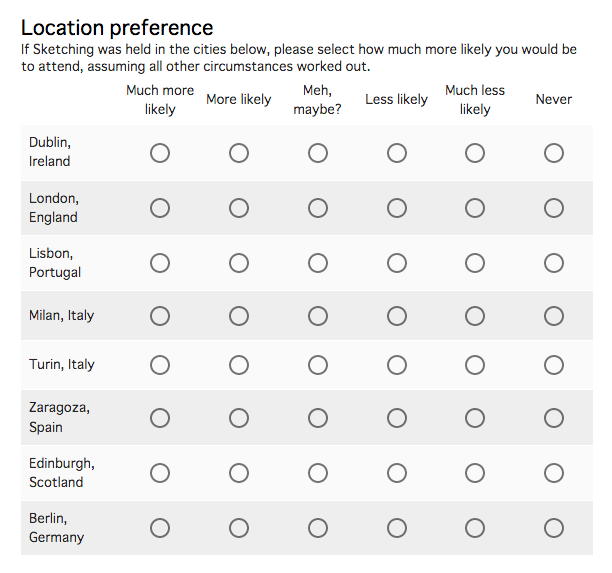Choose 'Never' for Turin, Italy
The image size is (612, 573).
pyautogui.click(x=554, y=365)
